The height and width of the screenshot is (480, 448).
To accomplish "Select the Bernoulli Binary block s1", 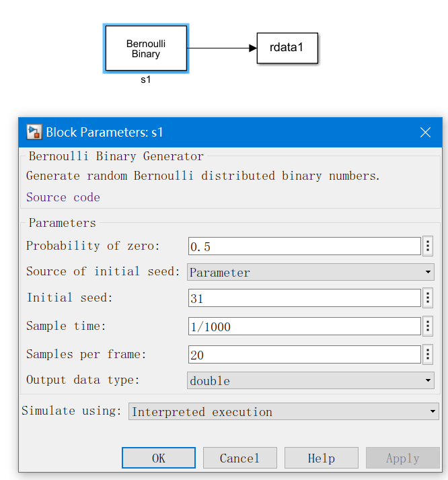I will point(146,48).
